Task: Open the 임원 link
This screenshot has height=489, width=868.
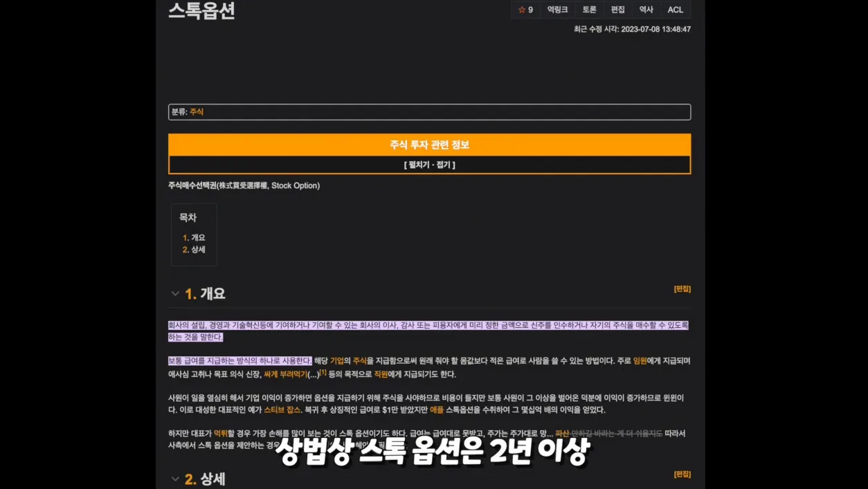Action: (x=640, y=361)
